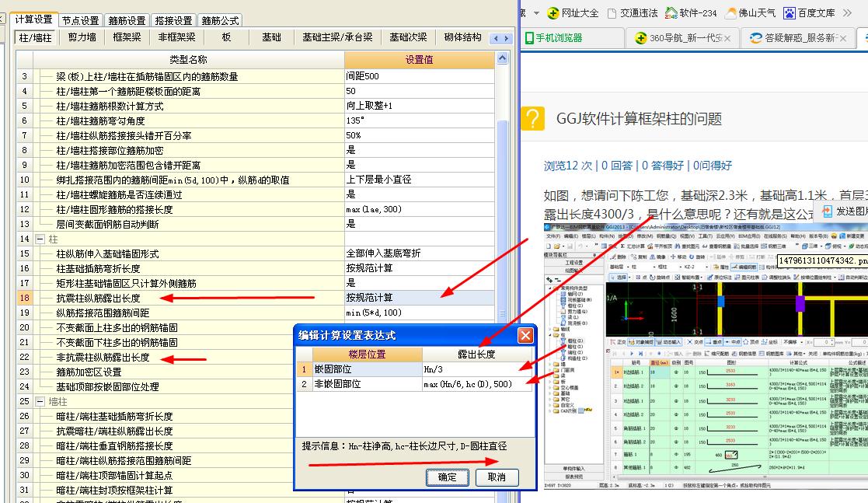
Task: Select the 非框架梁 sub-tab
Action: pyautogui.click(x=176, y=37)
